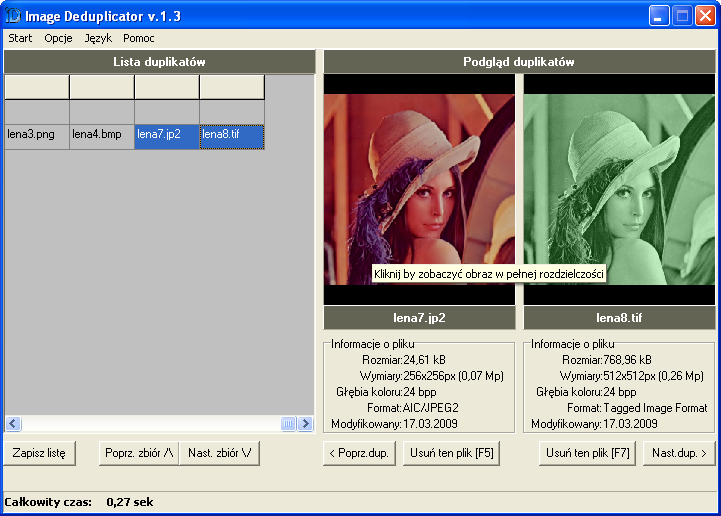The image size is (721, 516).
Task: Open the Język menu
Action: [98, 38]
